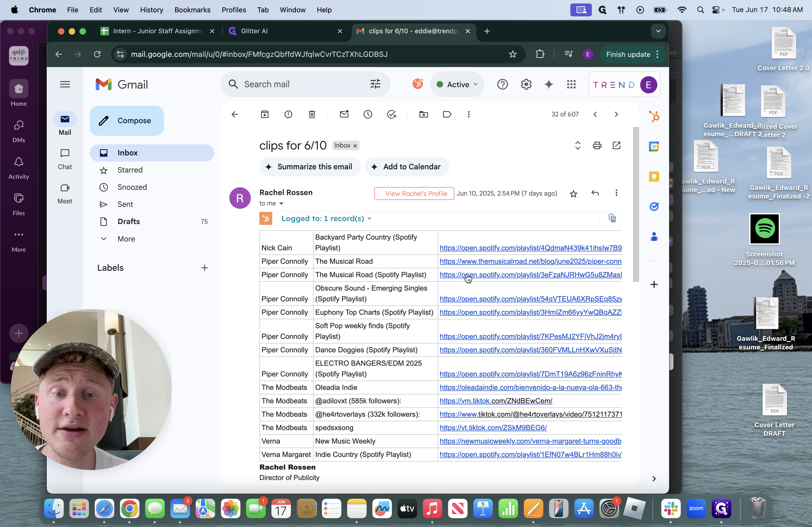Open the Gemini sparkle icon
The height and width of the screenshot is (527, 812).
point(549,84)
